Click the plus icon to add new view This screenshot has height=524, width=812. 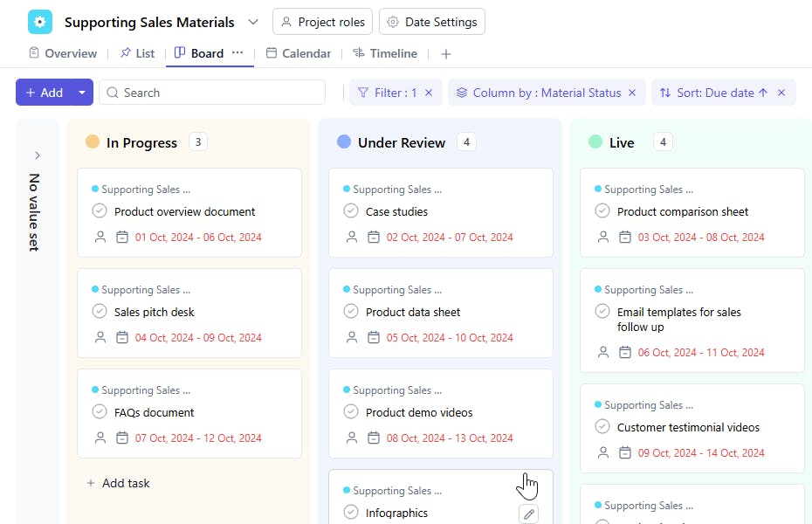coord(446,54)
